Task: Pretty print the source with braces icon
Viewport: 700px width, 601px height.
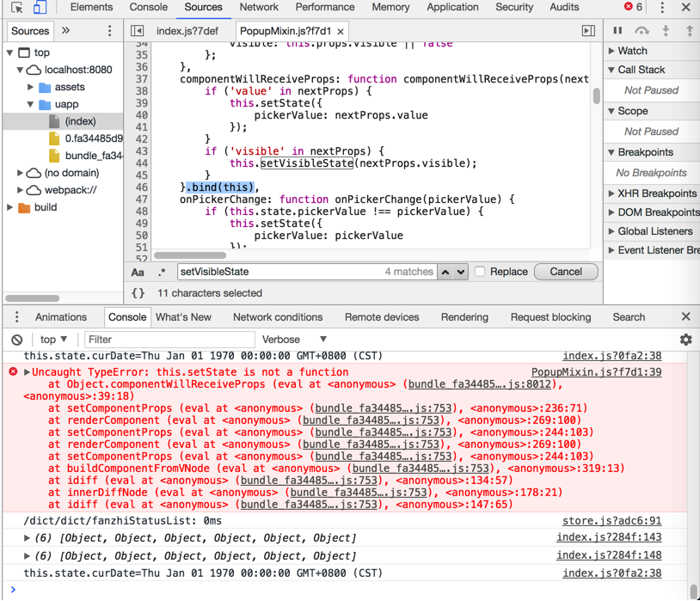Action: pyautogui.click(x=138, y=293)
